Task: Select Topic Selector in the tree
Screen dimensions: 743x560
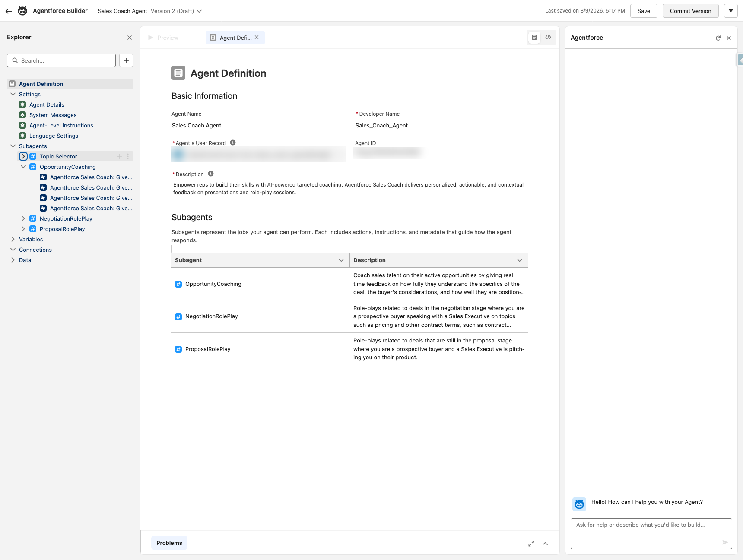Action: 58,156
